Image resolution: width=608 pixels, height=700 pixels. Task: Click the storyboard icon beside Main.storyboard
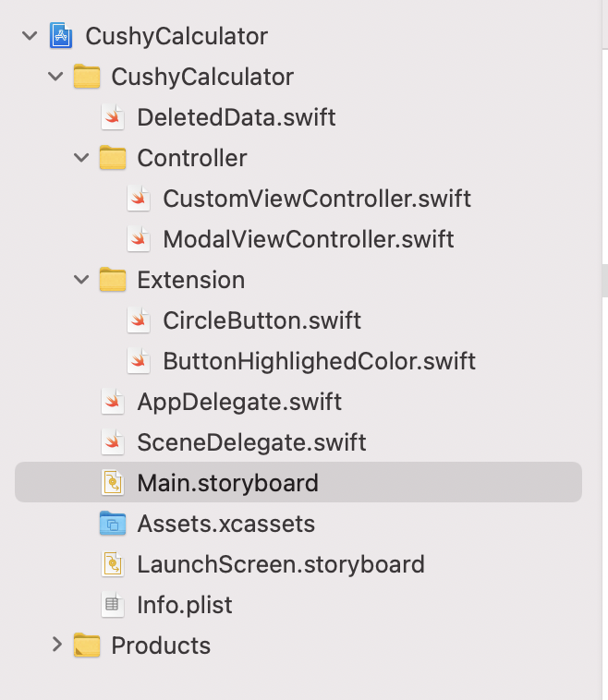pyautogui.click(x=113, y=483)
